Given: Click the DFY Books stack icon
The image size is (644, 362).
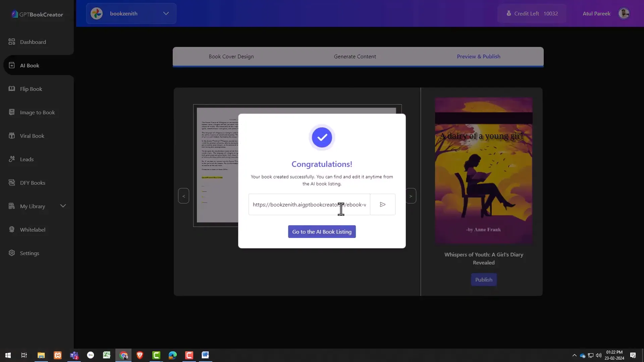Looking at the screenshot, I should click(12, 182).
